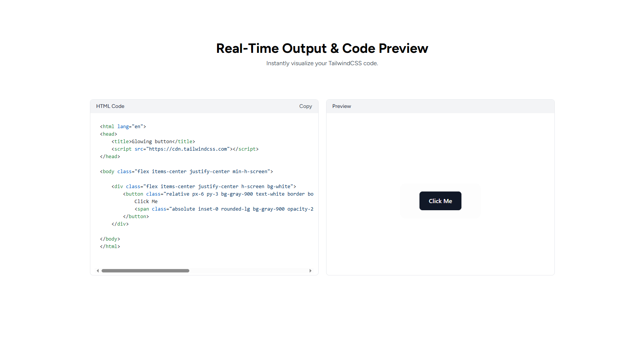Click the scrollbar left arrow

coord(98,271)
